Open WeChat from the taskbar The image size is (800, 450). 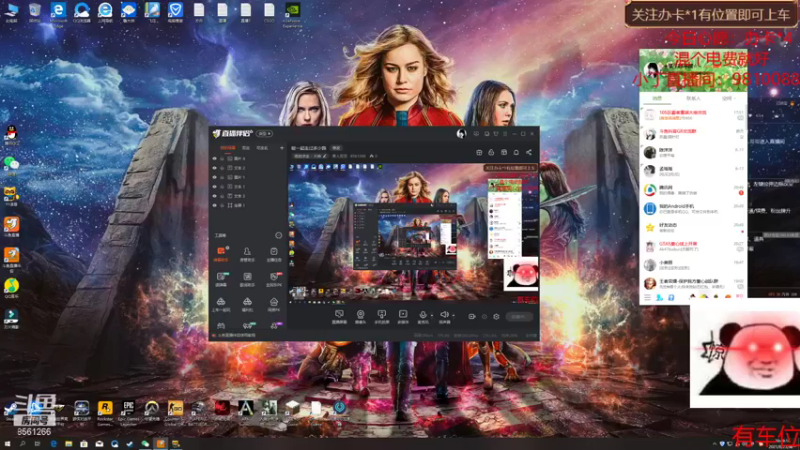(x=145, y=444)
